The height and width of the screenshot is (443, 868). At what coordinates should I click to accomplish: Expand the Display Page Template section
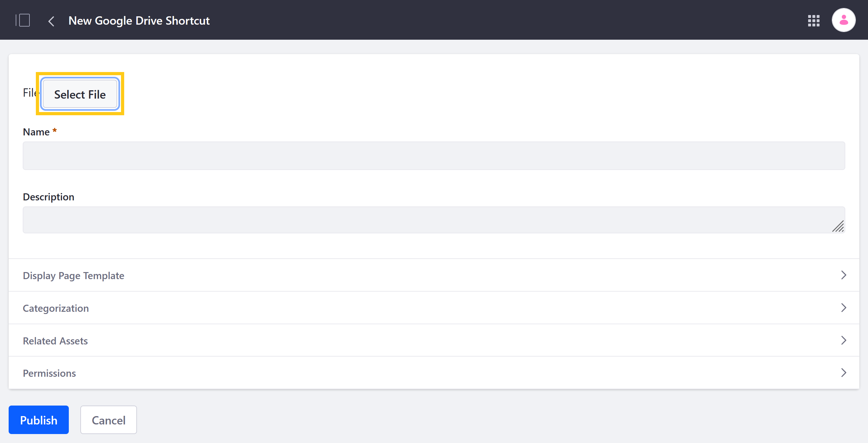pyautogui.click(x=434, y=275)
